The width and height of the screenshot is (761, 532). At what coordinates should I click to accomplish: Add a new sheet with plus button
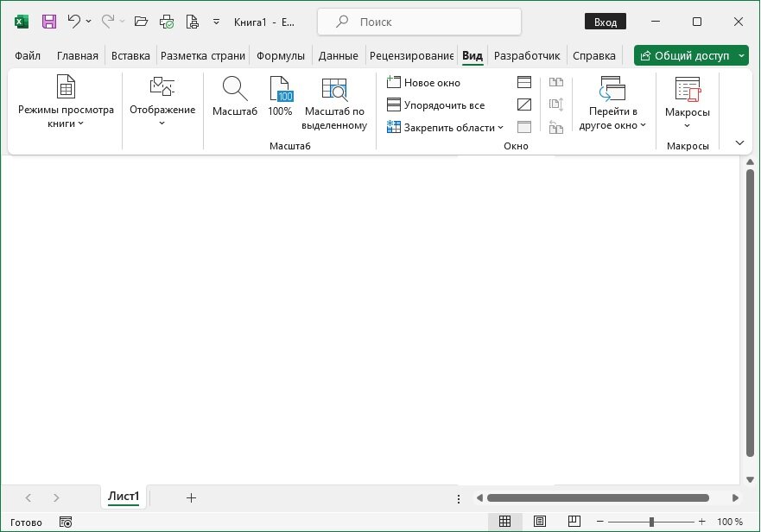click(191, 497)
